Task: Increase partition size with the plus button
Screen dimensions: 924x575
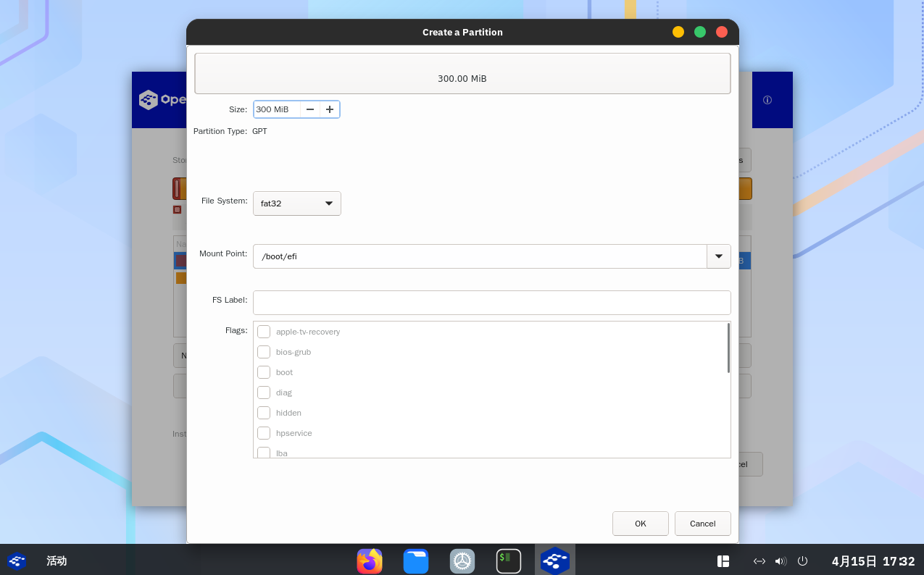Action: (x=330, y=109)
